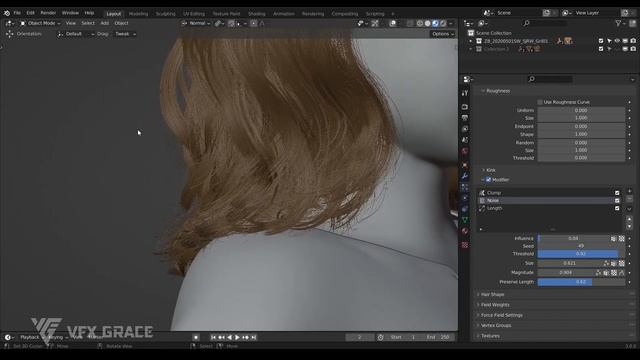Viewport: 640px width, 360px height.
Task: Open the Particles properties tab icon
Action: 464,187
